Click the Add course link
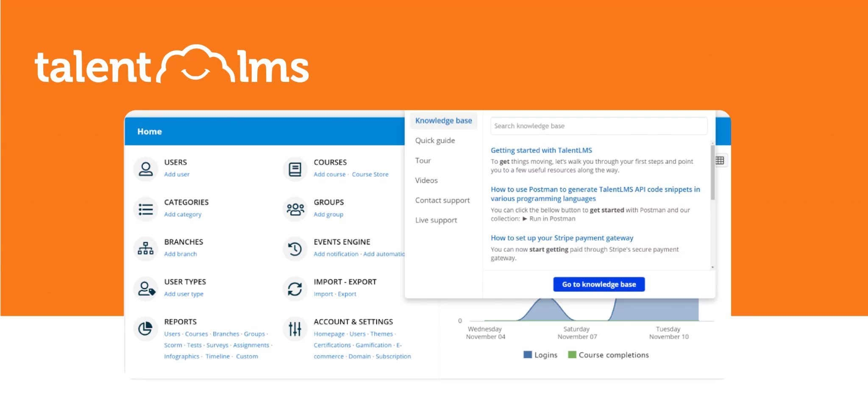This screenshot has height=401, width=868. coord(329,174)
